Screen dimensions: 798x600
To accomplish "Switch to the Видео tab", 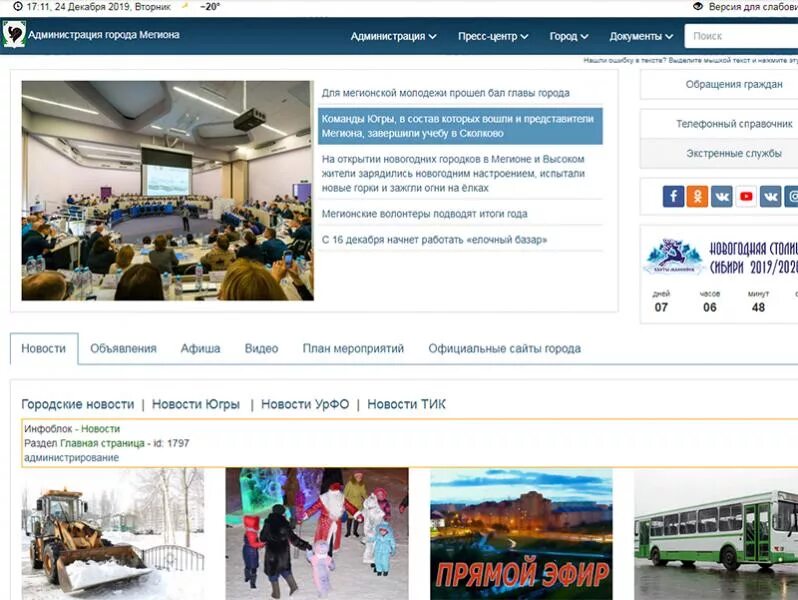I will pos(261,349).
